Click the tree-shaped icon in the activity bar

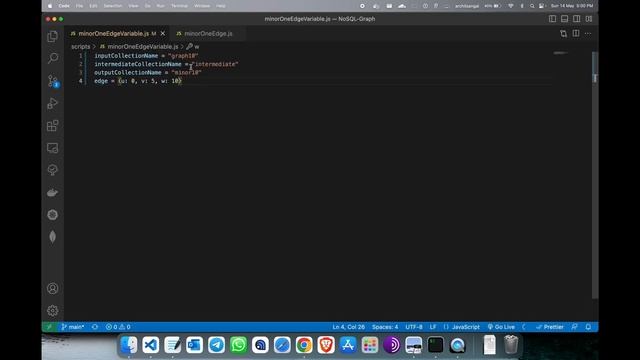53,170
